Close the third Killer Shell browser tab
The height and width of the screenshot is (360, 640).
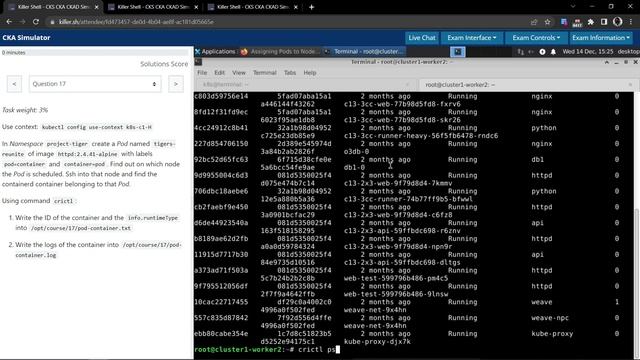(296, 7)
